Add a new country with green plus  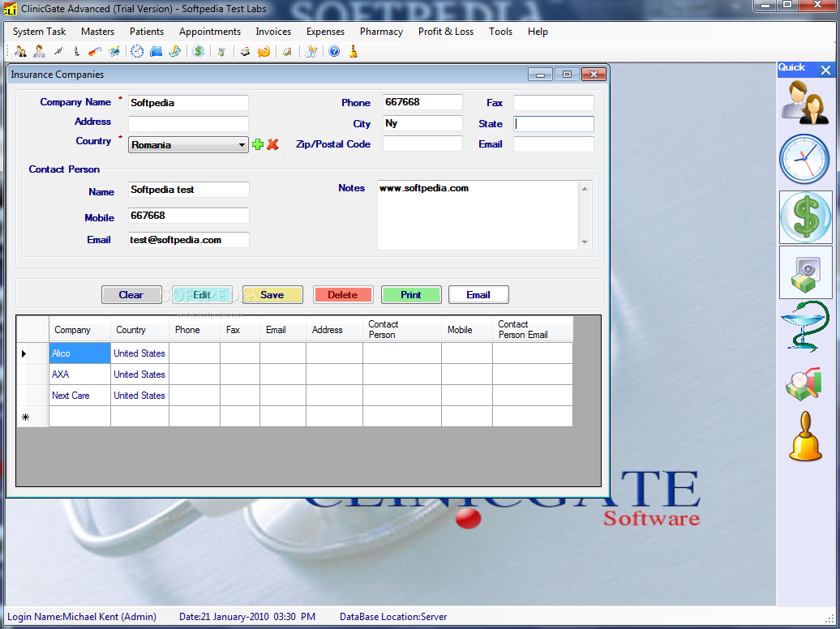click(258, 144)
